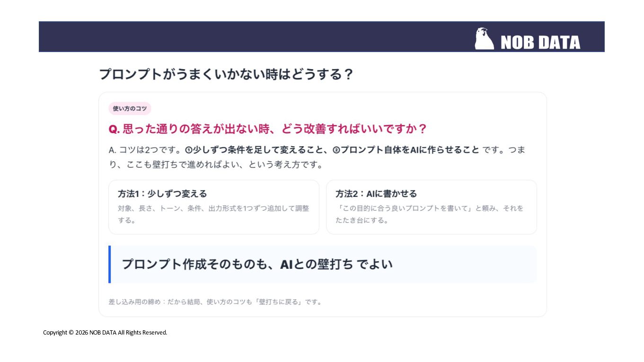The image size is (644, 362).
Task: Click the description 「この目的に合う良いプロンプトを書いて」 text
Action: pyautogui.click(x=430, y=214)
